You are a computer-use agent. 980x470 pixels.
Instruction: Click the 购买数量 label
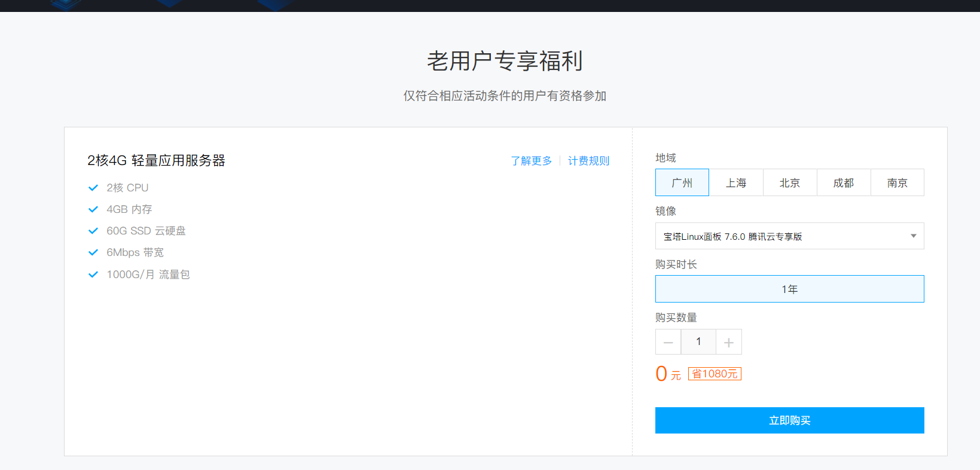pyautogui.click(x=676, y=318)
